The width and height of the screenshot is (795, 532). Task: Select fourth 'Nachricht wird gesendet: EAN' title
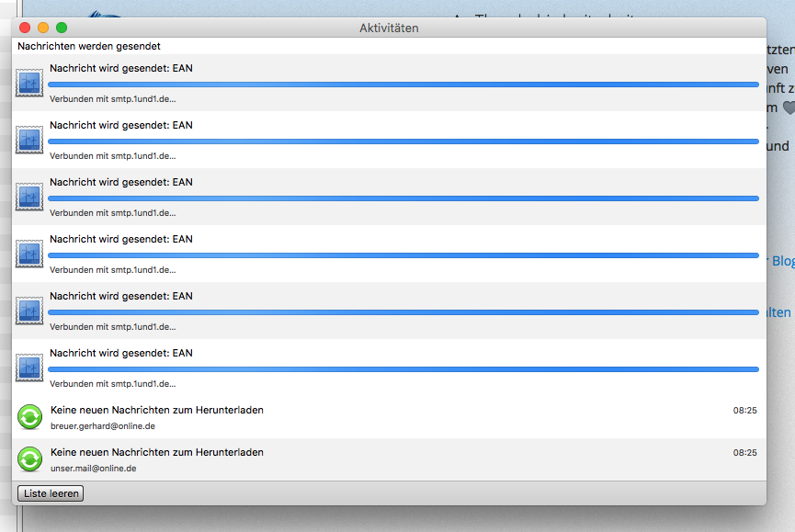click(121, 239)
